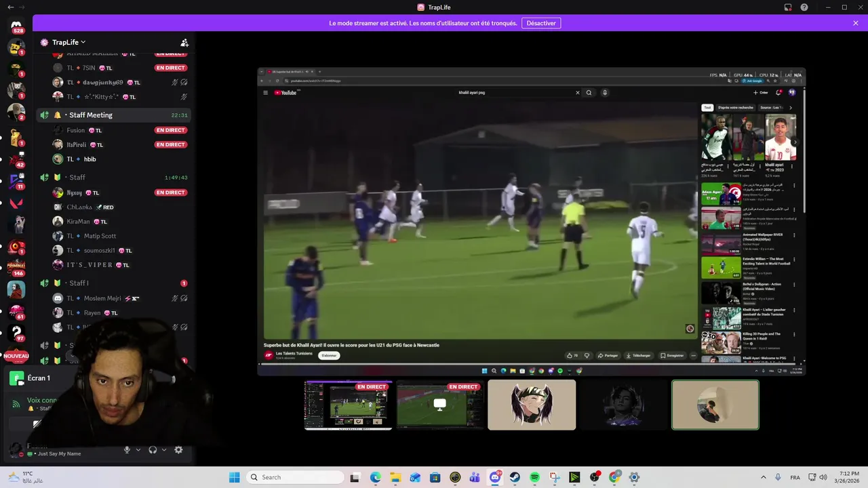Screen dimensions: 868x488
Task: Open Discord user settings gear
Action: point(178,449)
